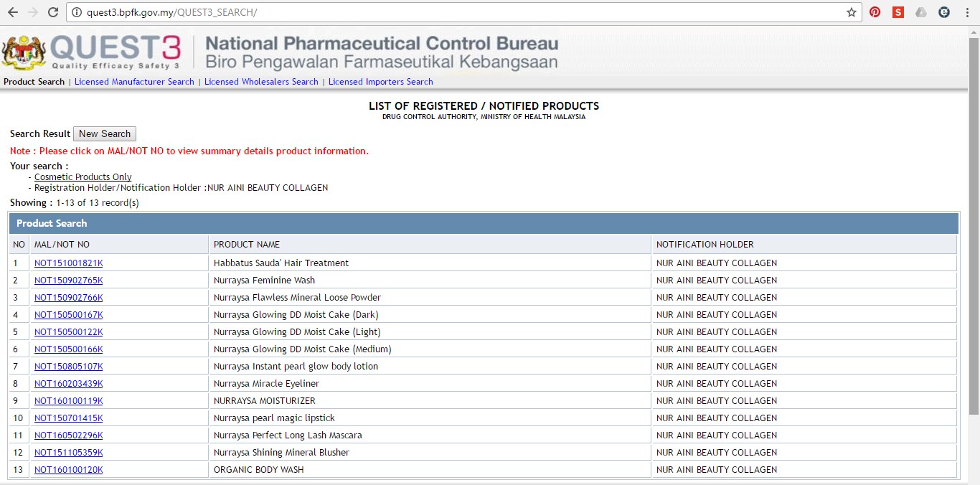Open the Chrome three-dot menu
This screenshot has height=485, width=980.
pos(967,12)
